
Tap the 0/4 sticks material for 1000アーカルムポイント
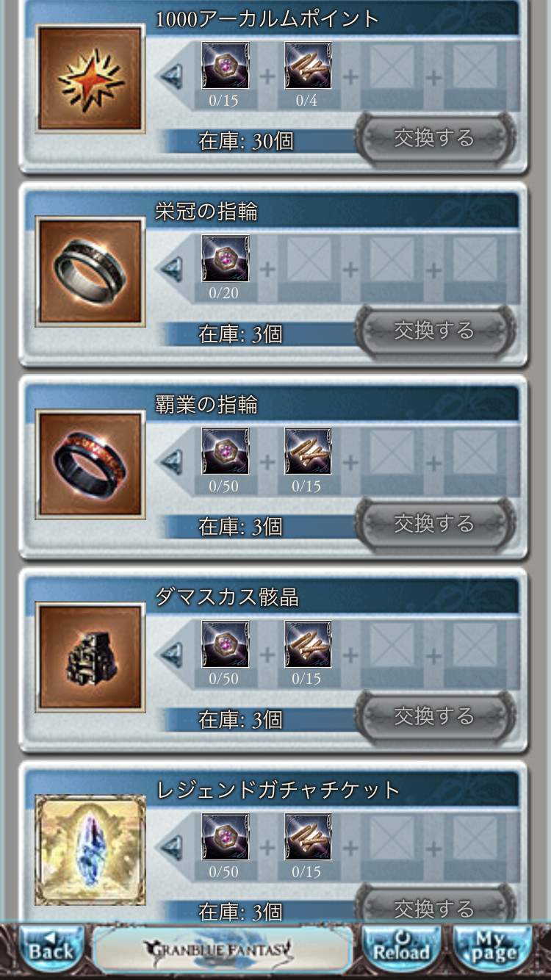(x=308, y=65)
